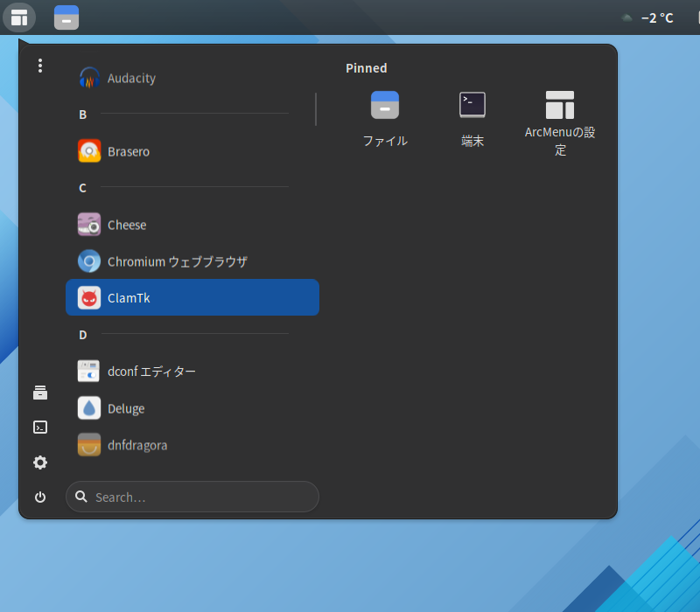Viewport: 700px width, 612px height.
Task: Launch Chromium ウェブブラウザ from the list
Action: [192, 261]
